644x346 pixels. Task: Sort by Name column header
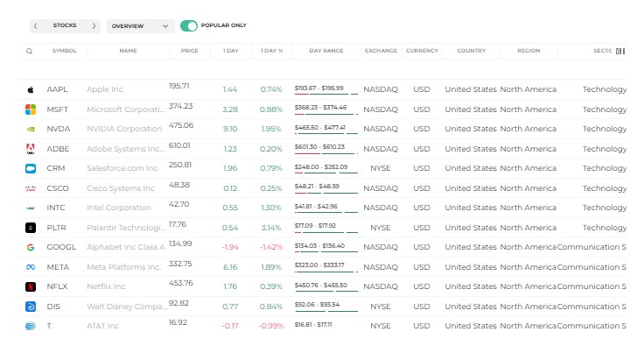128,51
